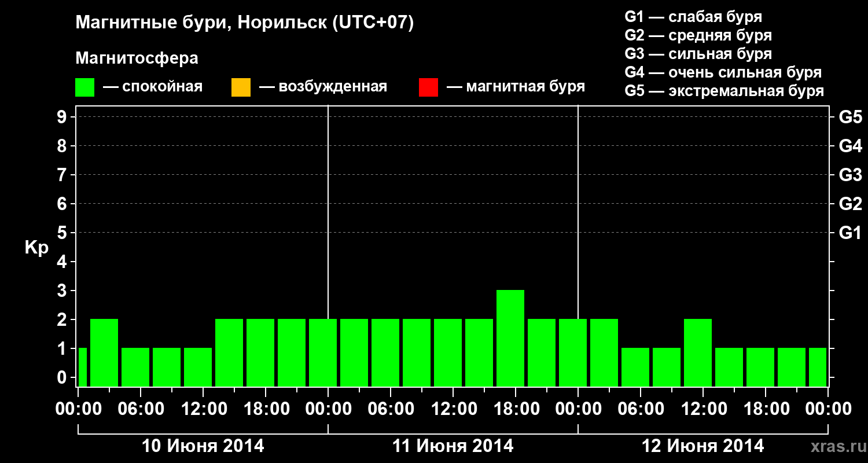
Task: Click the 'G3' label on the right axis
Action: pyautogui.click(x=850, y=175)
